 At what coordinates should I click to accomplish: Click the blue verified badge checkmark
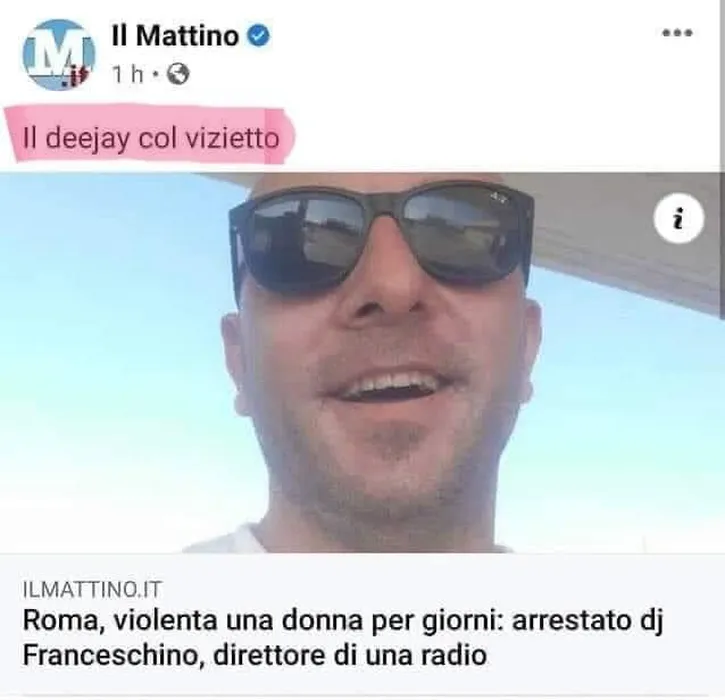[259, 36]
